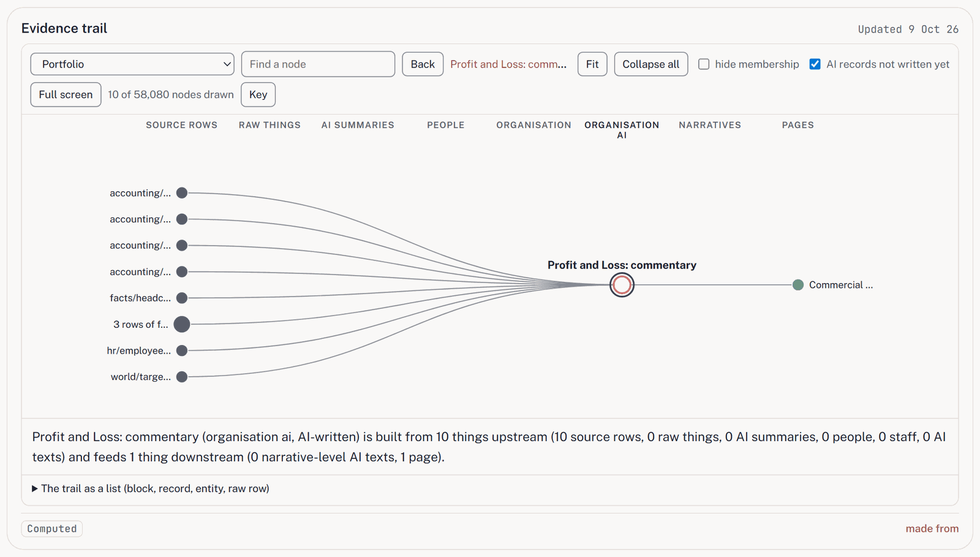
Task: Click the Fit button
Action: click(592, 64)
